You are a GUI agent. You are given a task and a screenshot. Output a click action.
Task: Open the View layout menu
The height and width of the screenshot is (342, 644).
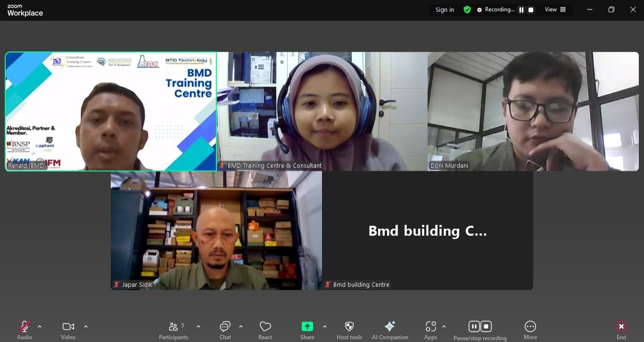[555, 9]
